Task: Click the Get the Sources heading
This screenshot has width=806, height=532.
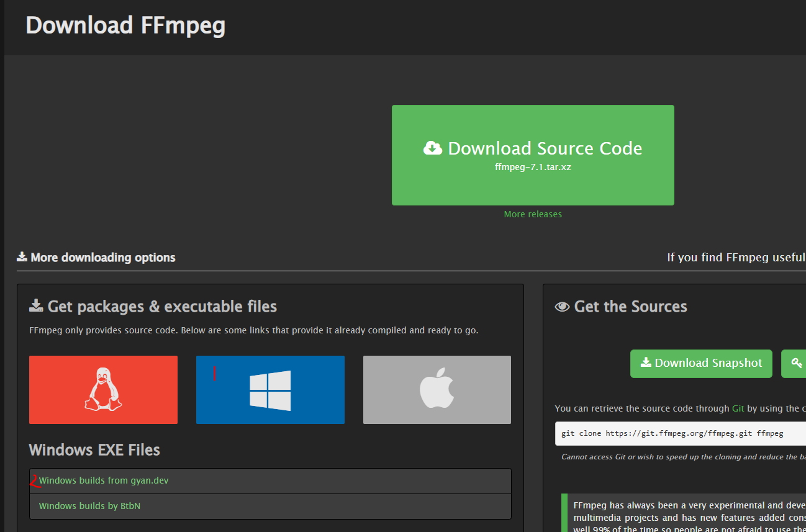Action: pos(630,307)
